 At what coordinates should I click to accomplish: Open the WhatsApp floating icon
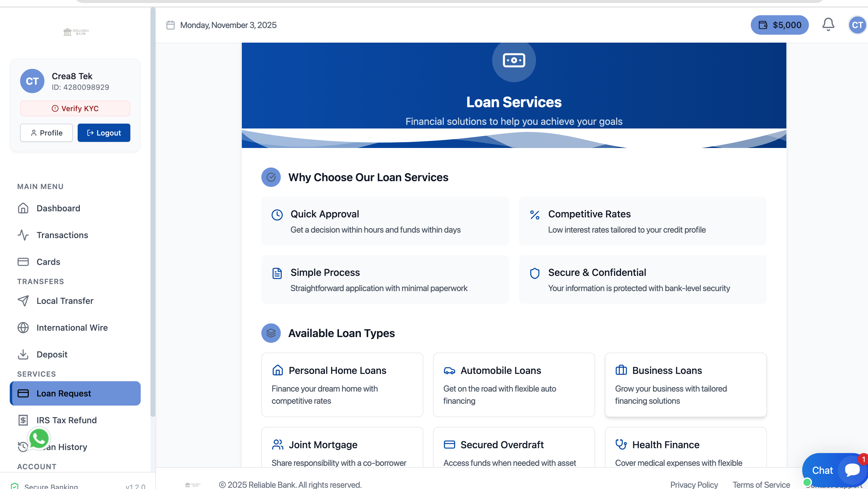point(39,438)
